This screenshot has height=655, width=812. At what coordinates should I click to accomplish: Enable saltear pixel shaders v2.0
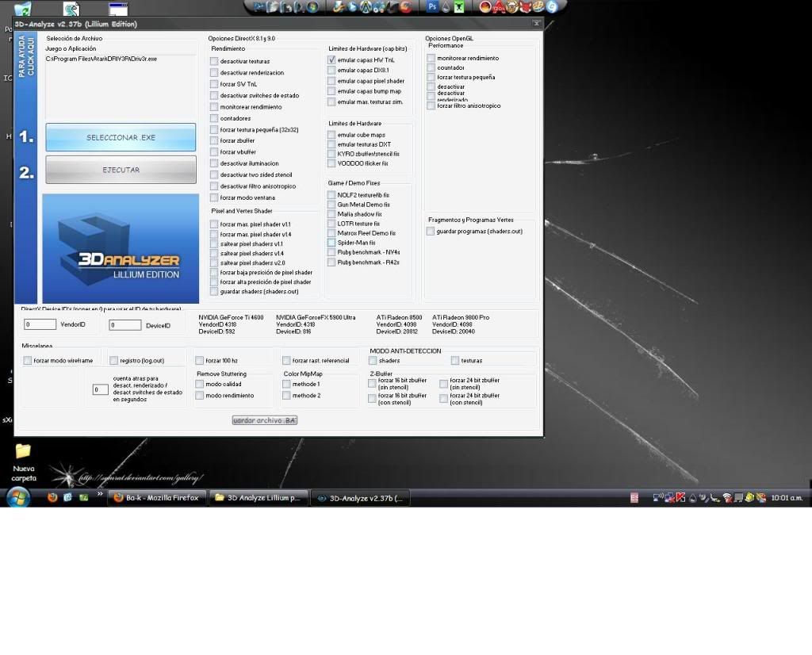click(214, 262)
